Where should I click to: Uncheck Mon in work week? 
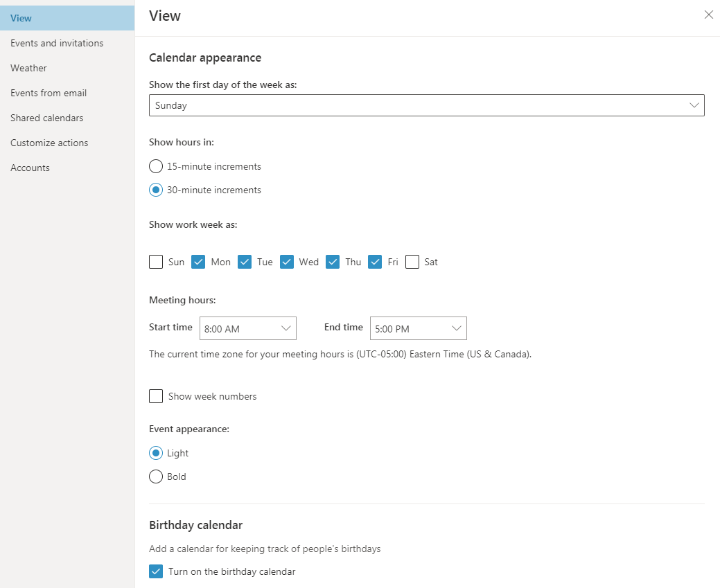[x=199, y=262]
